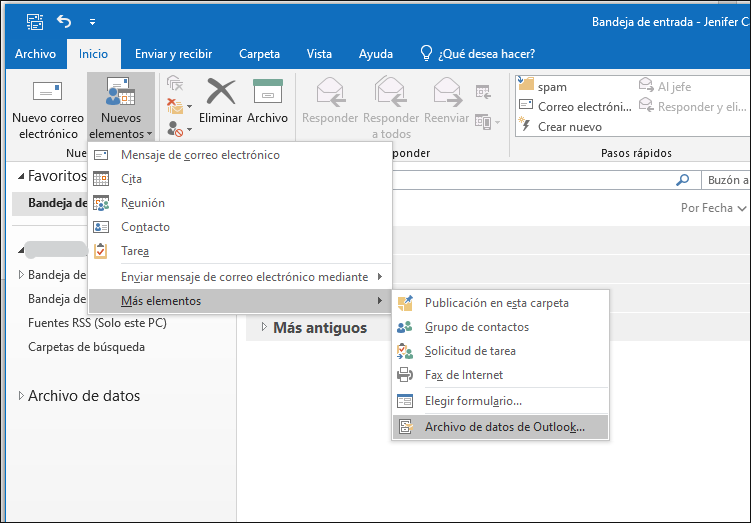Open the Enviar y recibir tab

click(174, 54)
